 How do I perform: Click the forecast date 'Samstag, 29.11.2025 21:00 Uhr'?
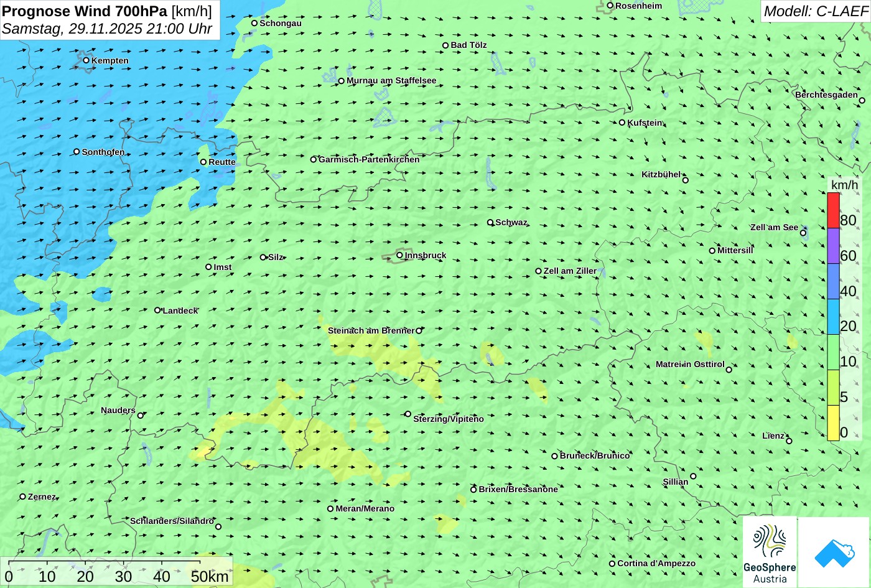point(107,29)
